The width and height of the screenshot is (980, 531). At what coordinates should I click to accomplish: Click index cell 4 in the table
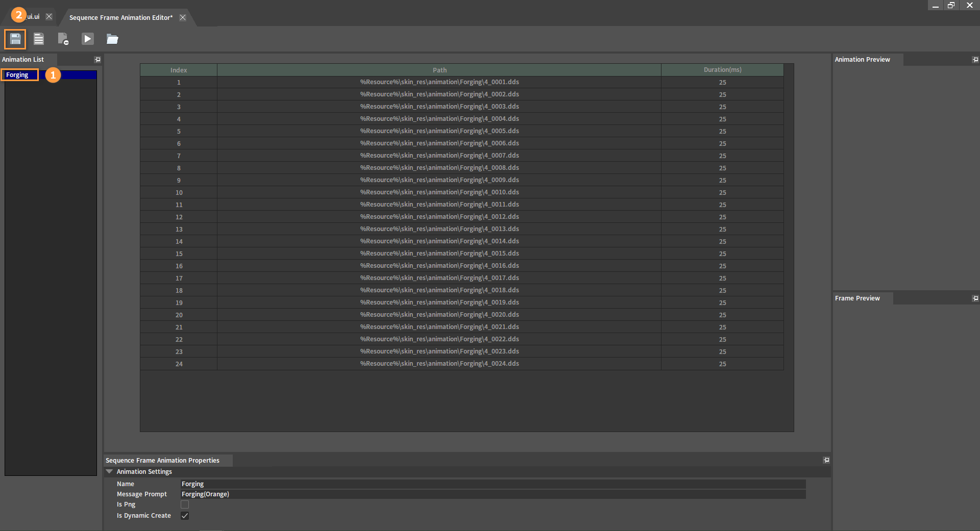tap(179, 119)
